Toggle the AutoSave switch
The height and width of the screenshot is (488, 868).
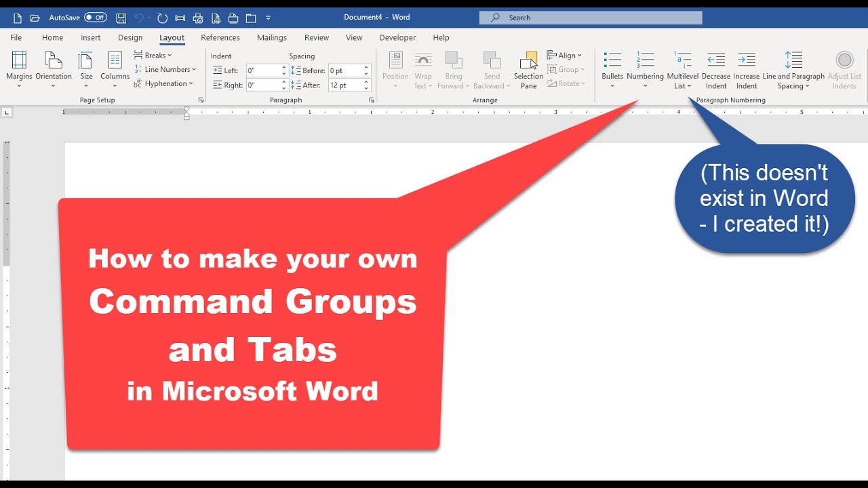(x=95, y=18)
